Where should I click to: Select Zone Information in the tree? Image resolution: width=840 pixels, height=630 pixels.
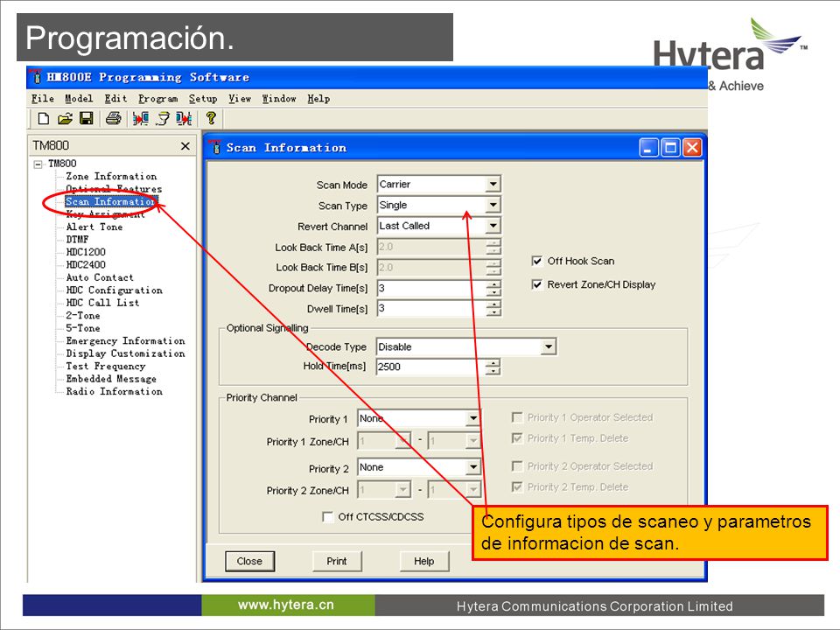click(111, 176)
